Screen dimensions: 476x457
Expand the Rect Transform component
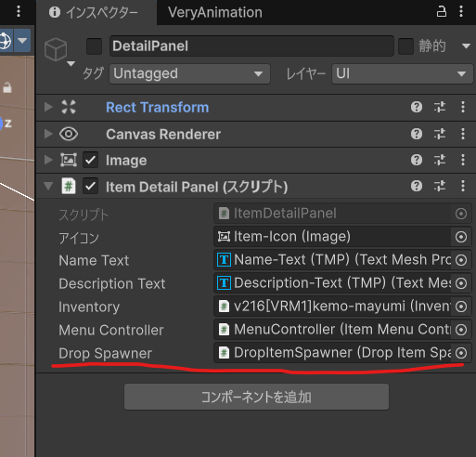coord(48,107)
